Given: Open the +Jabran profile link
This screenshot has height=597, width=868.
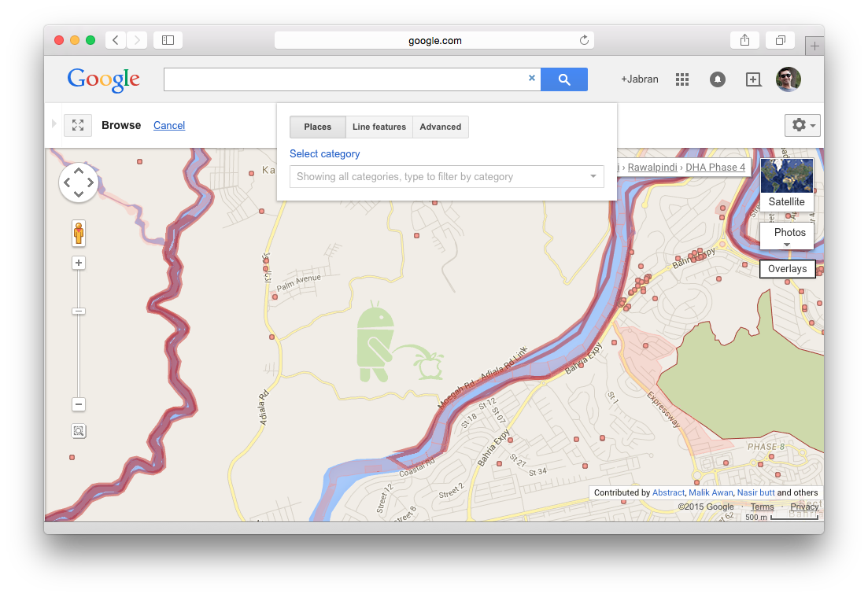Looking at the screenshot, I should [x=639, y=79].
